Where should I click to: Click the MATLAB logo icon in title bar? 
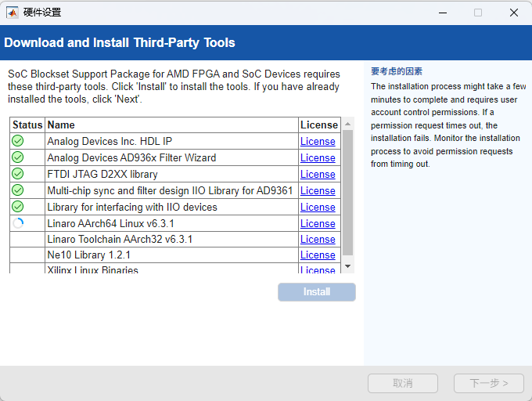[13, 13]
